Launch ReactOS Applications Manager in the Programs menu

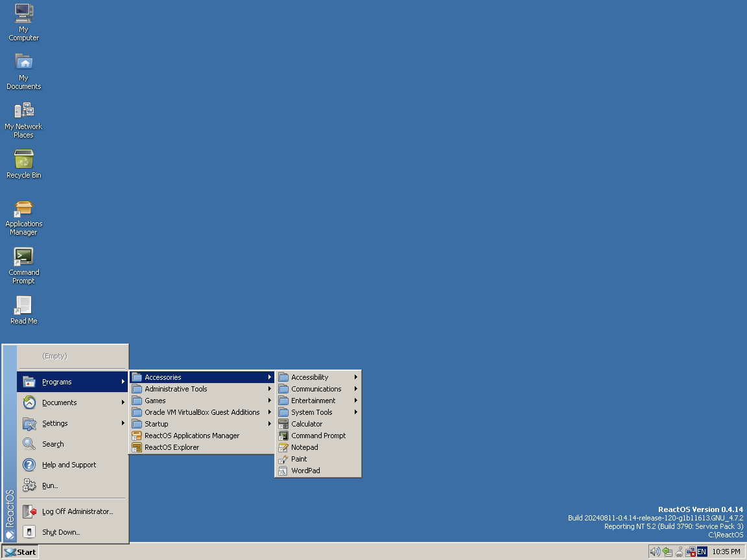click(202, 436)
